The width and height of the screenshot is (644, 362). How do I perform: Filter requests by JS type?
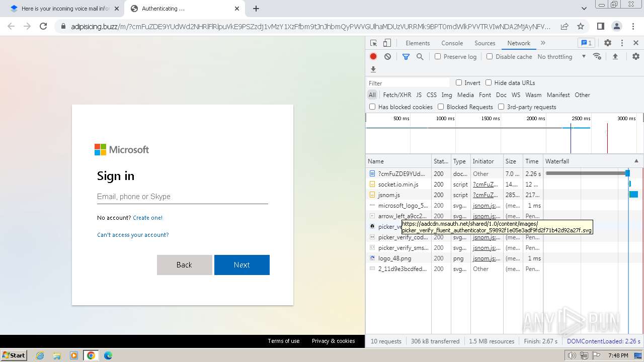coord(419,95)
